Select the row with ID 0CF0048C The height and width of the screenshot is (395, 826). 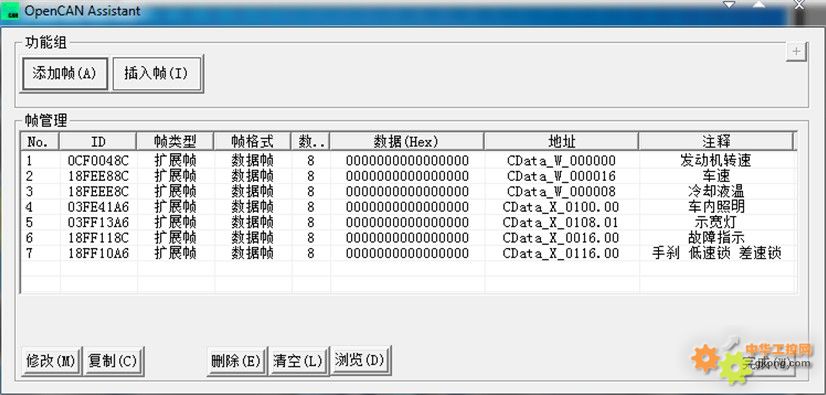[408, 160]
